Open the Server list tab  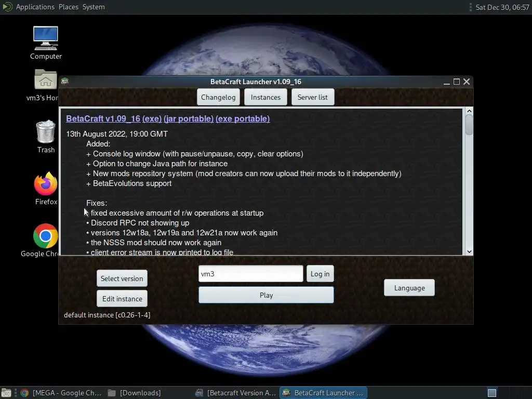click(x=312, y=97)
